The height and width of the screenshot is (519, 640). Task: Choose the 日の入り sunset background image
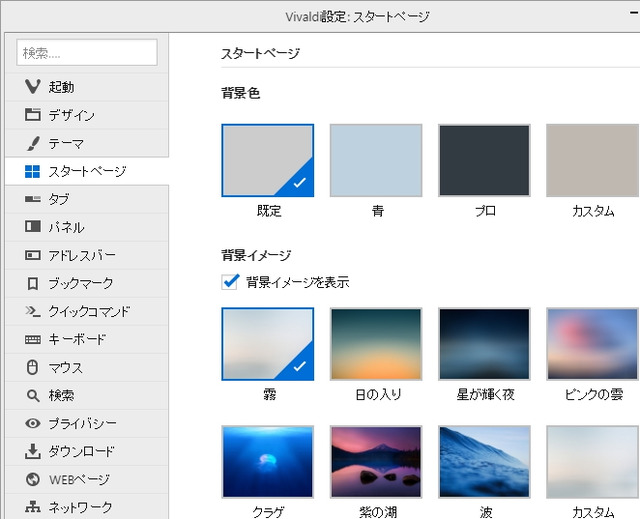tap(376, 344)
